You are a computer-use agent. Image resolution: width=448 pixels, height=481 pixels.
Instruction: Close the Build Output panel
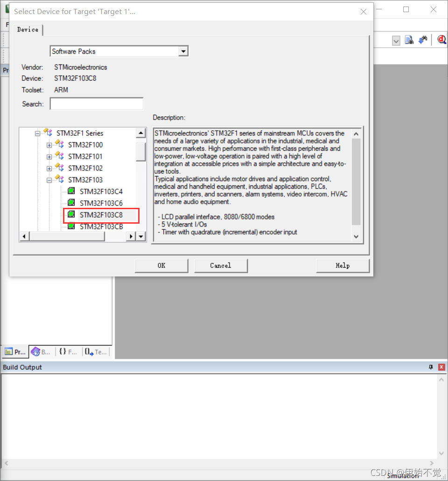point(441,367)
